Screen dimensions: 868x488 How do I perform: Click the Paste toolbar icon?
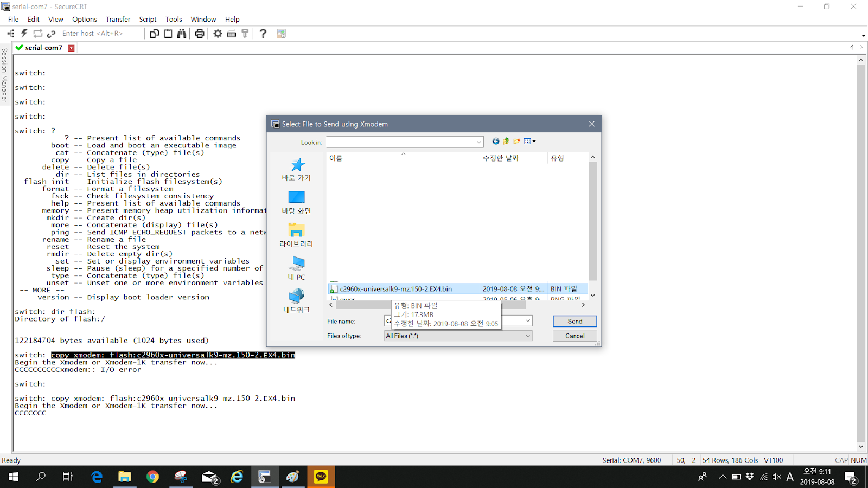click(168, 33)
